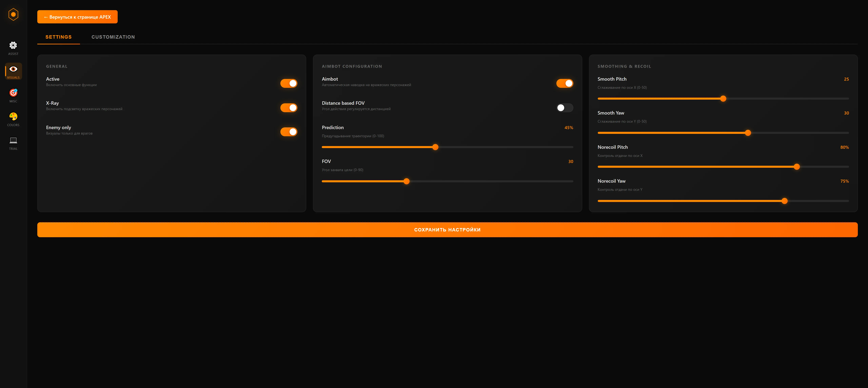Screen dimensions: 868x388
Task: Click the Smooth Pitch slider handle
Action: point(723,99)
